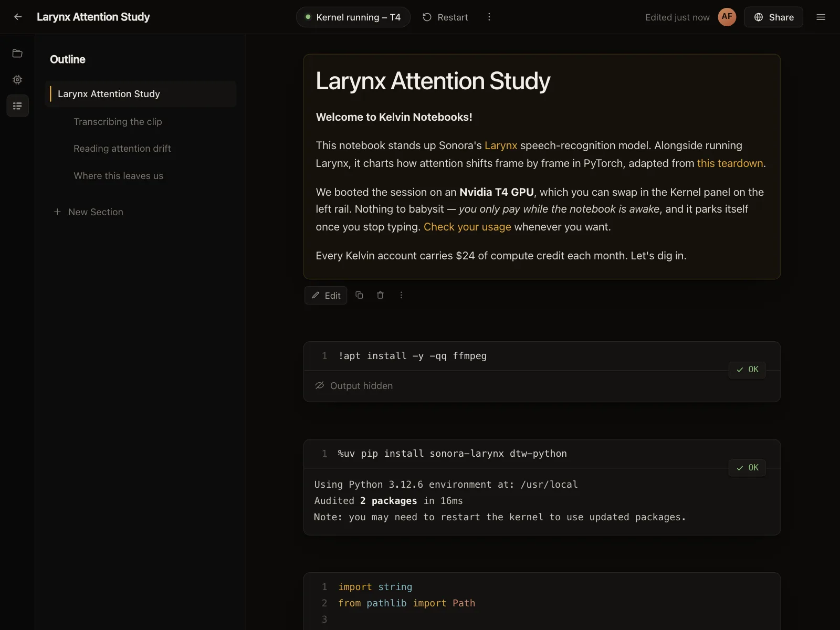
Task: Open the hamburger menu
Action: [x=821, y=17]
